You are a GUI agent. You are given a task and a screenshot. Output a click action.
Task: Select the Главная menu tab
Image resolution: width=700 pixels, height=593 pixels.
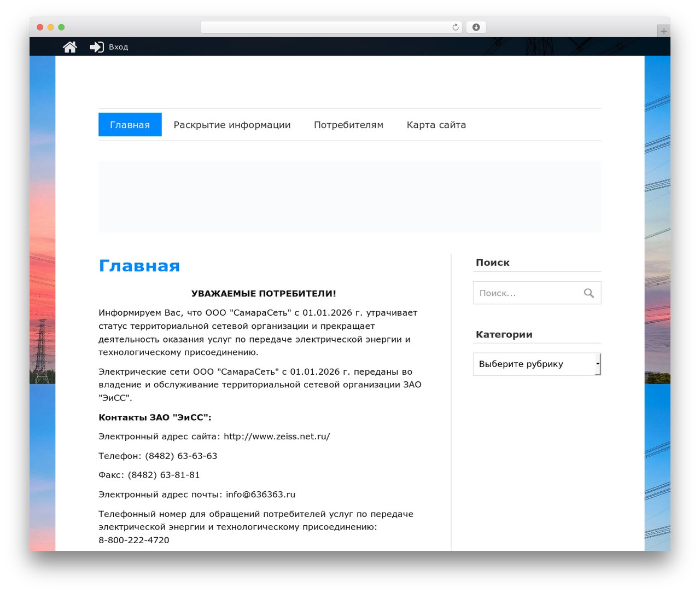(130, 125)
